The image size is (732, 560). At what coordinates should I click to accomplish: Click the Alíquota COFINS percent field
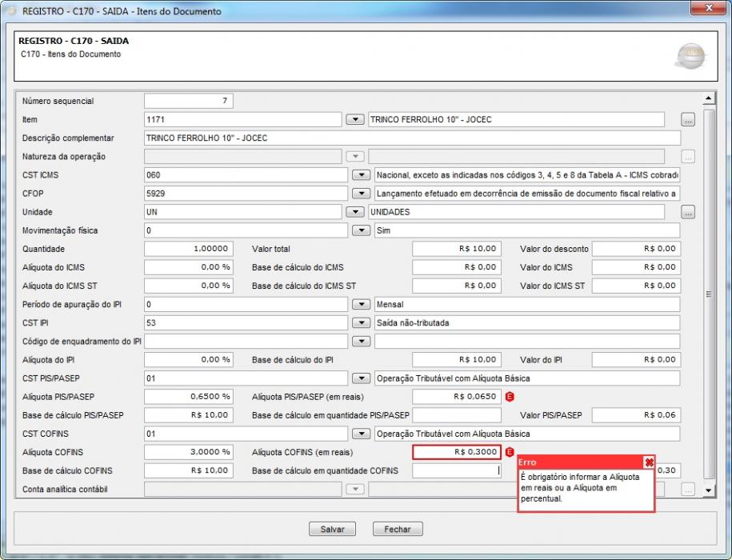click(x=189, y=452)
